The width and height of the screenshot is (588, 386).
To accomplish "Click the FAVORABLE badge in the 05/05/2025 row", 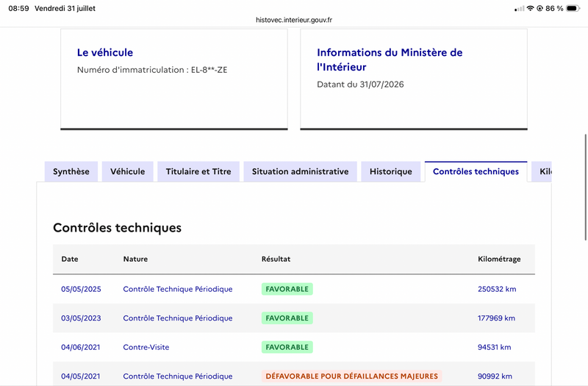I will [x=287, y=289].
